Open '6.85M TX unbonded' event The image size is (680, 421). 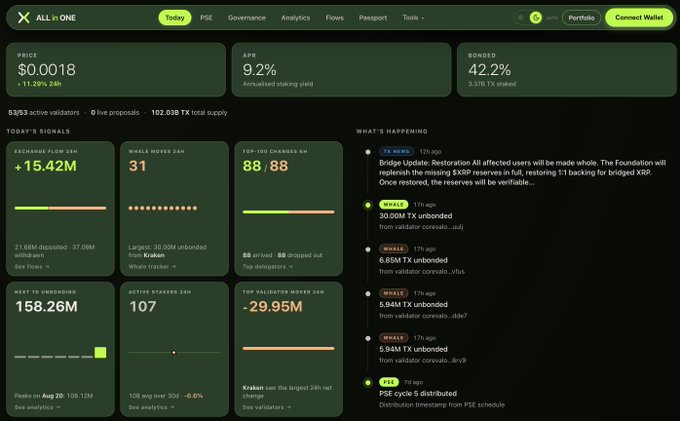[413, 260]
